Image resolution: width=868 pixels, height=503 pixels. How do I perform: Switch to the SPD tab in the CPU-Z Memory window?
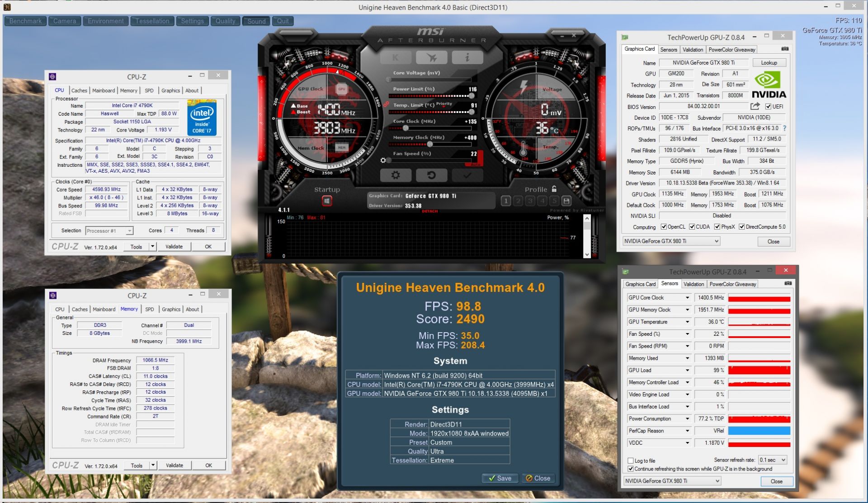tap(150, 309)
